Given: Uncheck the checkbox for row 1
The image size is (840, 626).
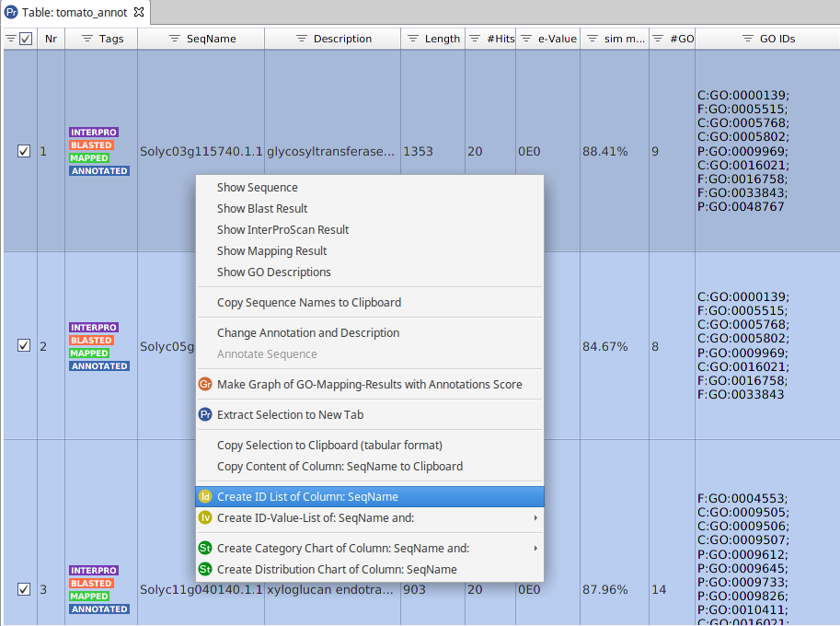Looking at the screenshot, I should [24, 151].
